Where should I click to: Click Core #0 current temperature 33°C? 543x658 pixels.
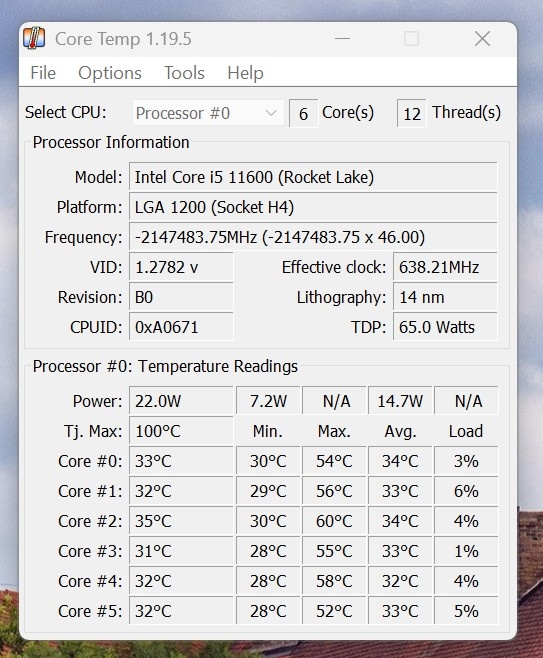pyautogui.click(x=181, y=461)
